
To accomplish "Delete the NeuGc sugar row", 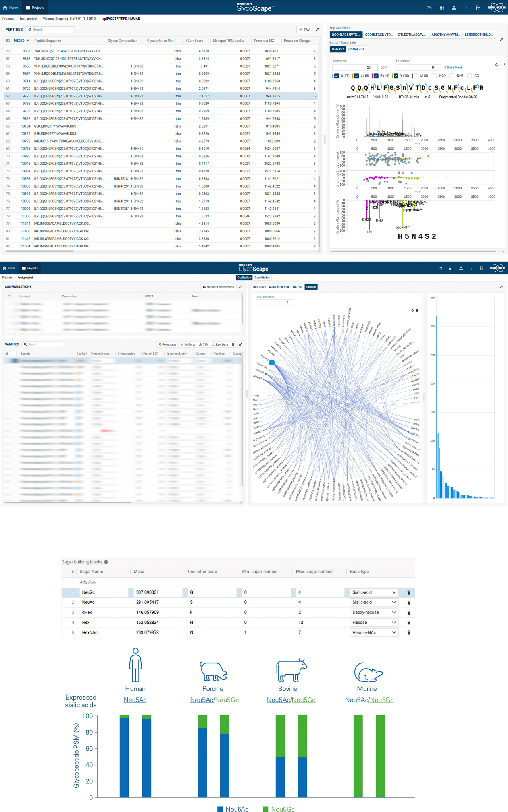I will pos(408,592).
